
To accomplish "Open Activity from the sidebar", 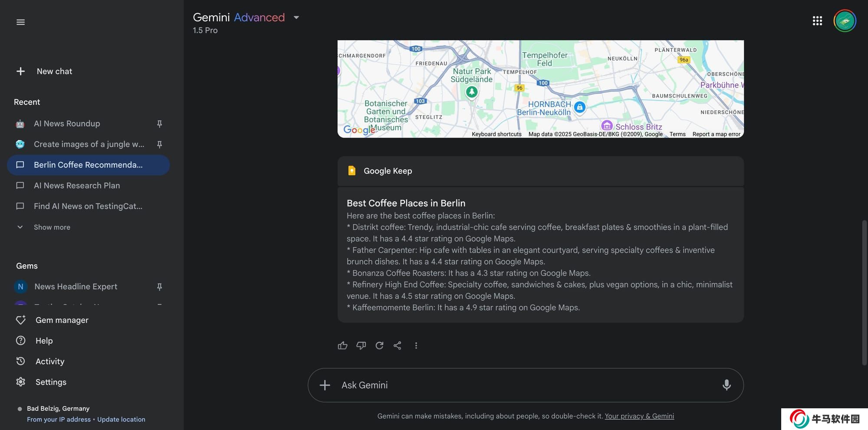I will 49,361.
